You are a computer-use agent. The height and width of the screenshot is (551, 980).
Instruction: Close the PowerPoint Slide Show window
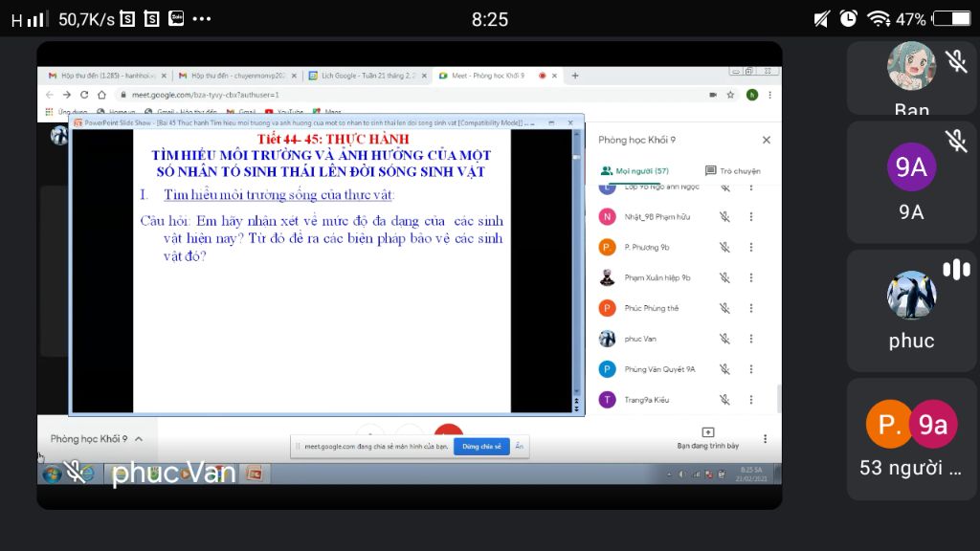pyautogui.click(x=570, y=123)
